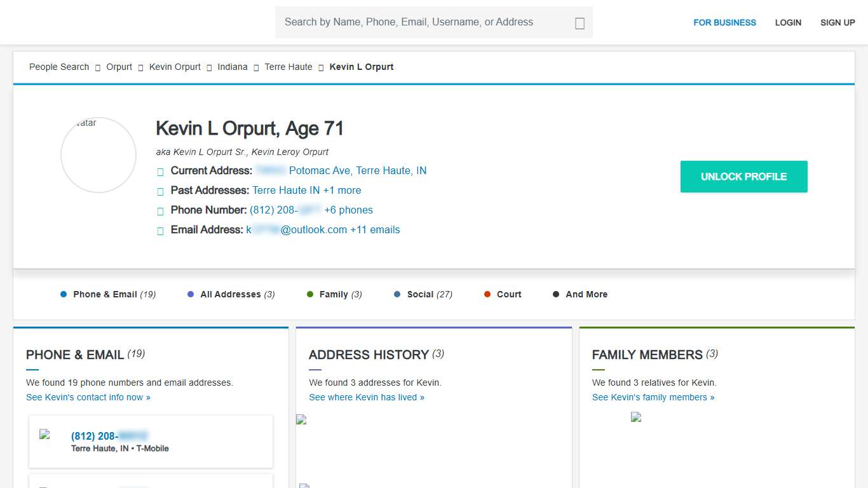Image resolution: width=868 pixels, height=488 pixels.
Task: Click the icon beside Current Address
Action: (x=160, y=172)
